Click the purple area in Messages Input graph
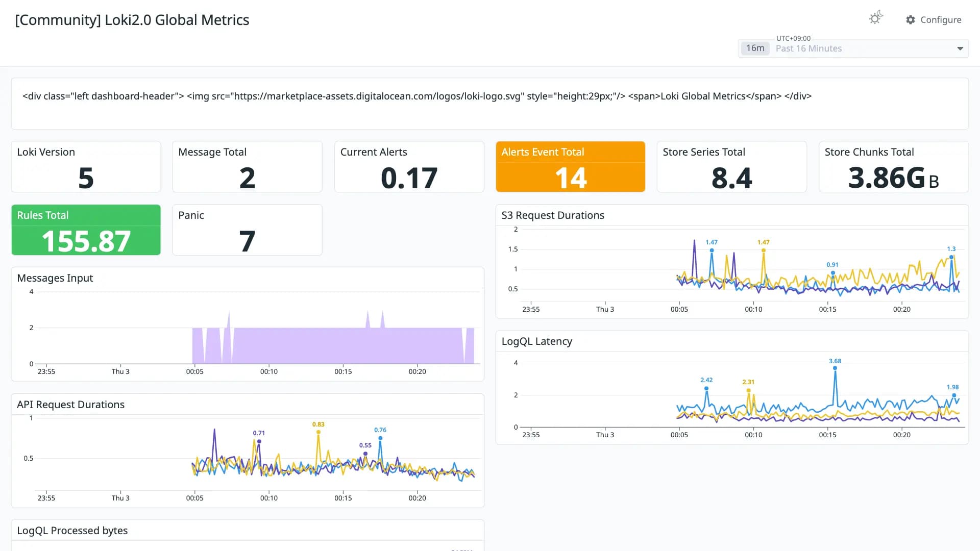 333,345
